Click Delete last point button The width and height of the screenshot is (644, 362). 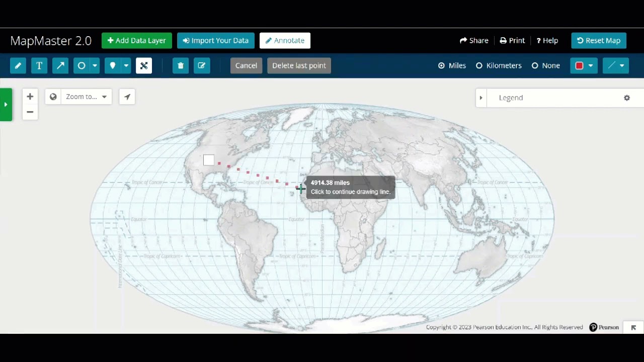click(x=299, y=65)
